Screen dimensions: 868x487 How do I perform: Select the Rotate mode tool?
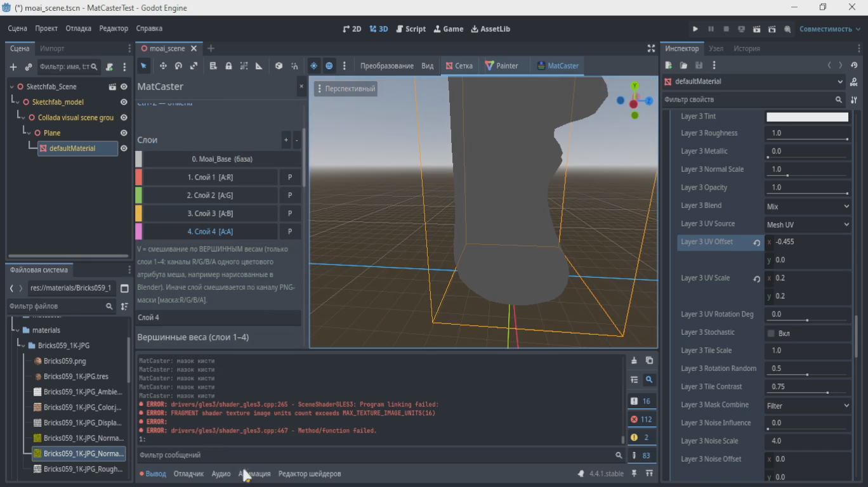[178, 66]
